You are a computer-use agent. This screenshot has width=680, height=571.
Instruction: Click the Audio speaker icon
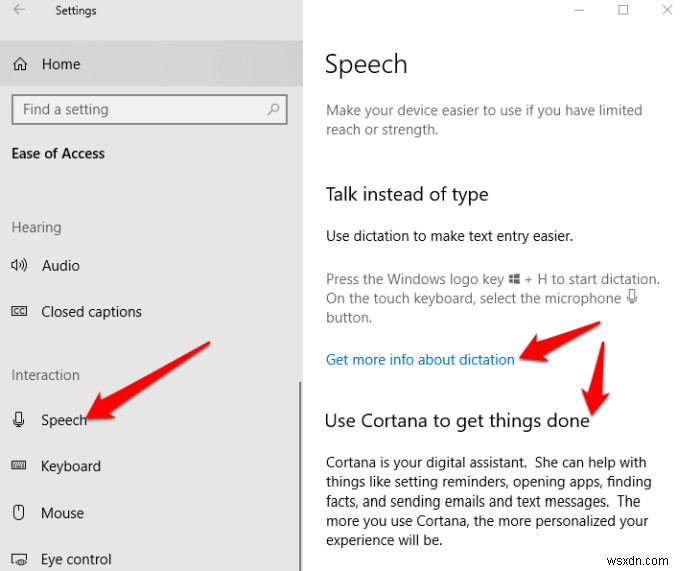(19, 265)
